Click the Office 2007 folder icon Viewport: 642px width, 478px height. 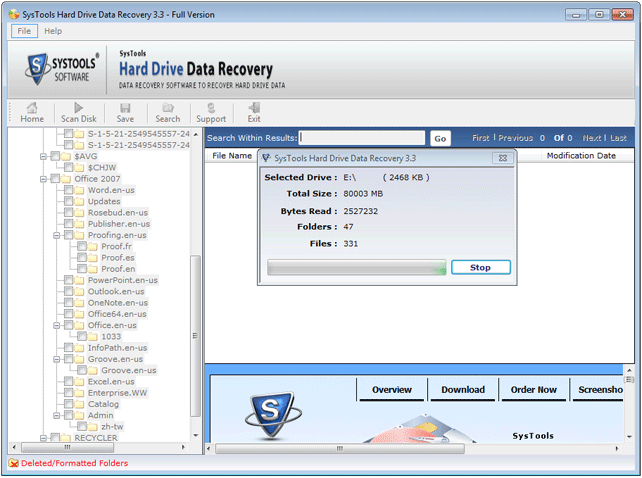[x=66, y=179]
